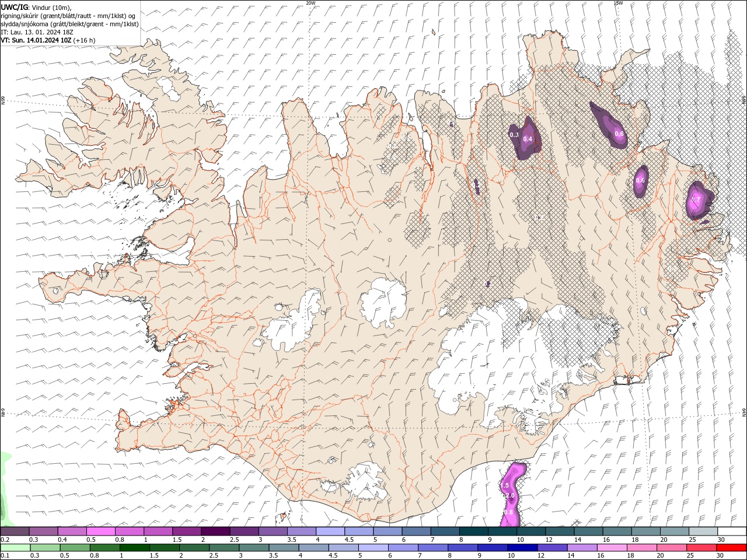Click the 'VT: Sun. 14.01.2024 10Z (+16 h)' line

click(x=48, y=40)
